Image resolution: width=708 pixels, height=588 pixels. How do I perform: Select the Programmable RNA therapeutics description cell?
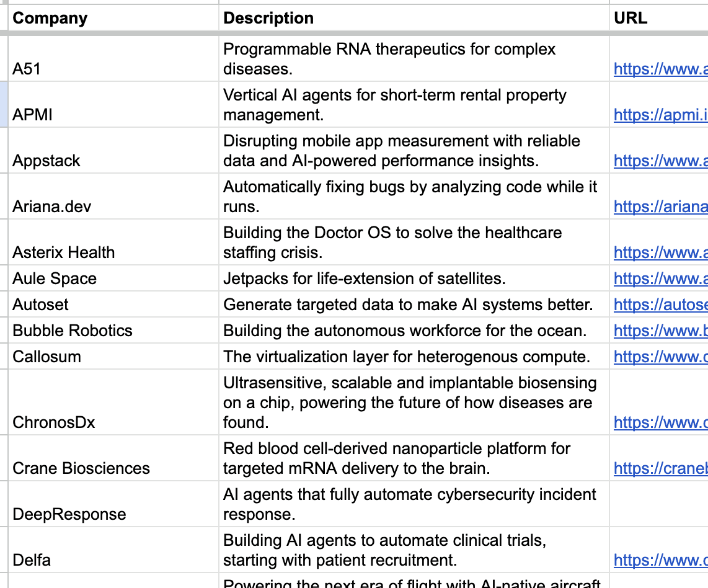point(414,59)
